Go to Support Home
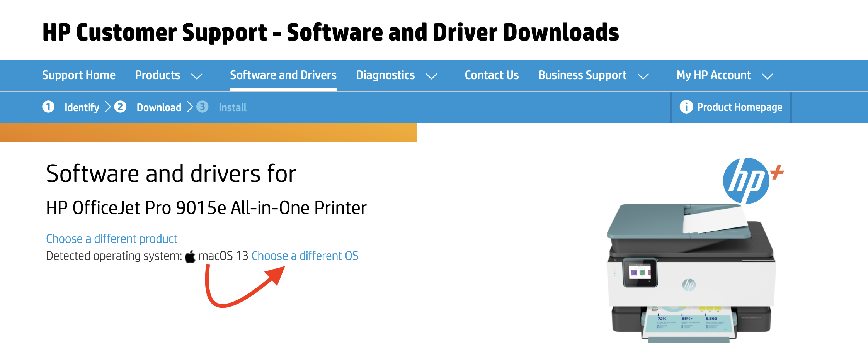 pyautogui.click(x=79, y=75)
